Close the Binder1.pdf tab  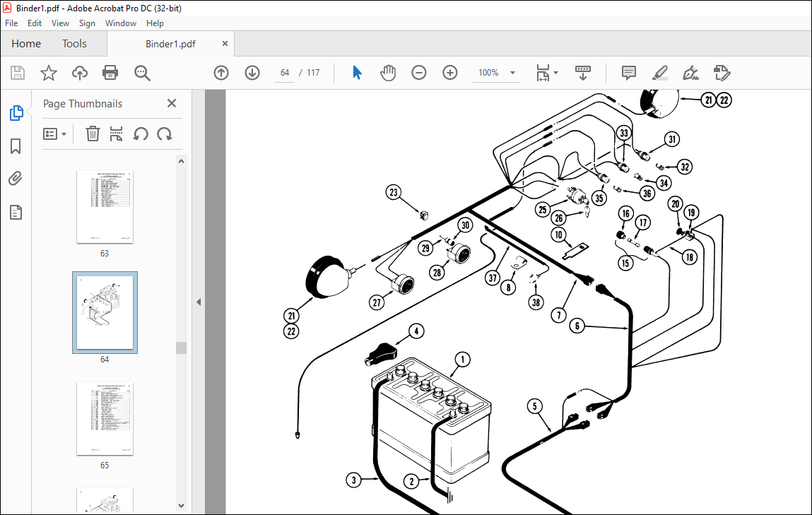click(225, 44)
